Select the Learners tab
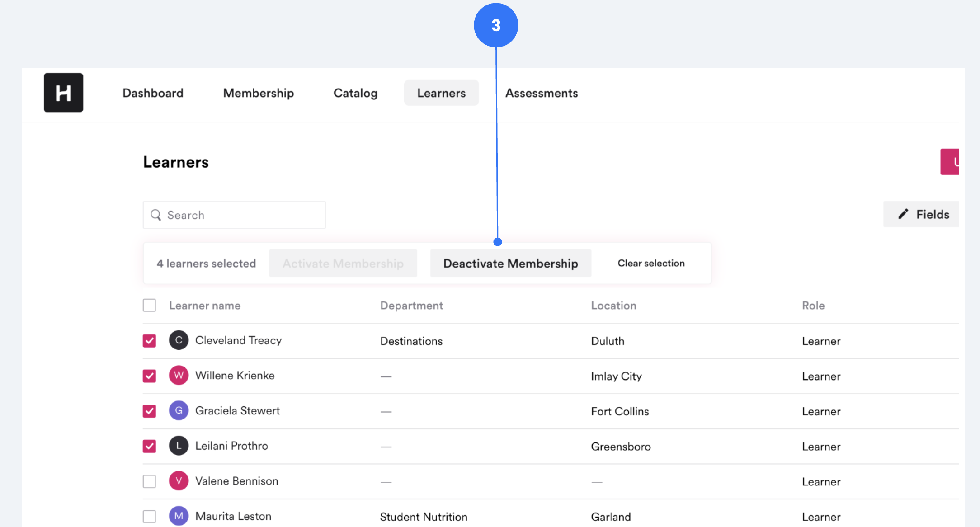Viewport: 980px width, 527px height. pyautogui.click(x=442, y=93)
